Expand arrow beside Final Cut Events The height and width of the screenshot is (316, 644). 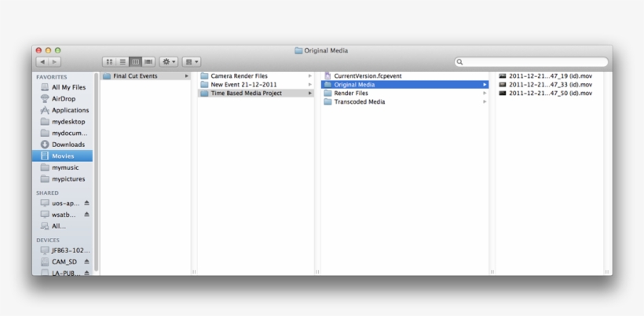click(x=186, y=76)
